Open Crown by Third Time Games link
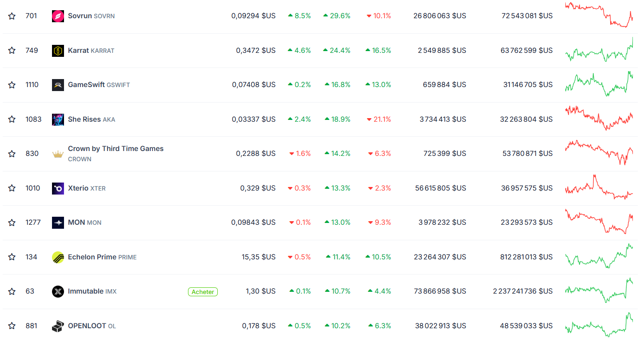644x338 pixels. click(116, 153)
